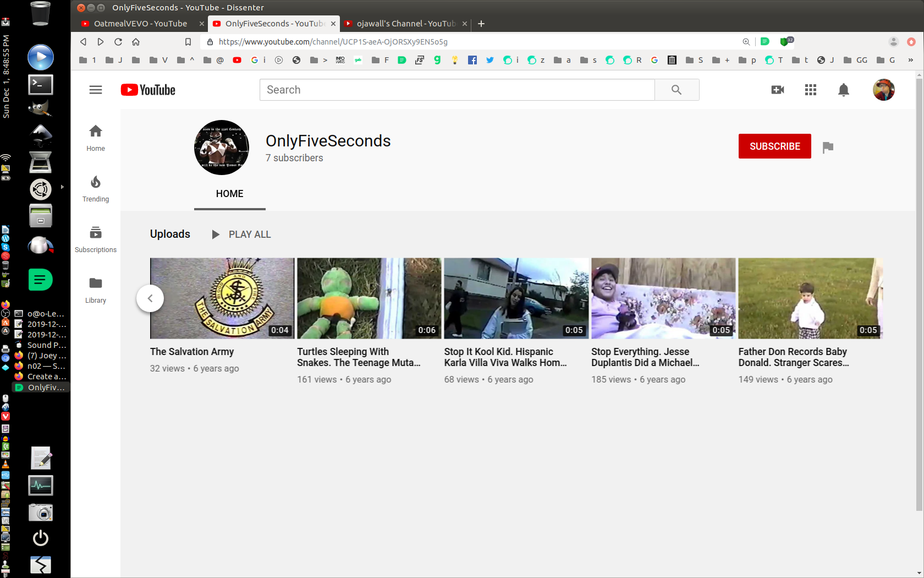Open the bookmark folder labeled p
Image resolution: width=924 pixels, height=578 pixels.
tap(747, 60)
